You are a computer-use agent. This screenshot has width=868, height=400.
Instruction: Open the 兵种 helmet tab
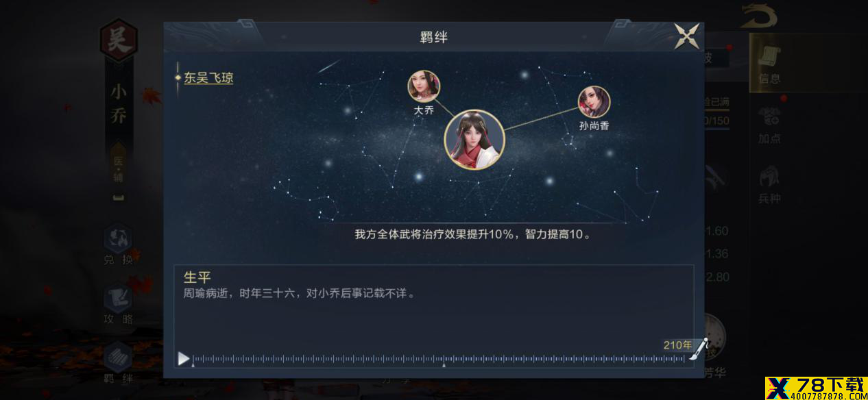tap(769, 185)
